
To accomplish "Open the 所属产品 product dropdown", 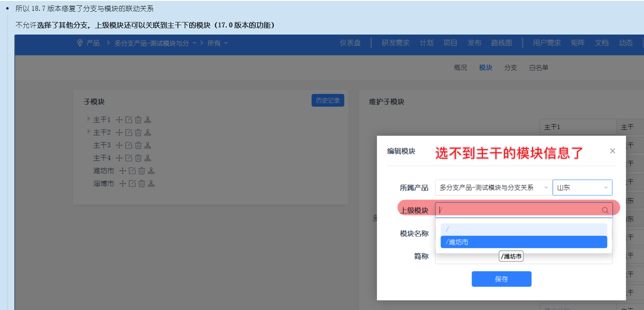I will coord(493,188).
